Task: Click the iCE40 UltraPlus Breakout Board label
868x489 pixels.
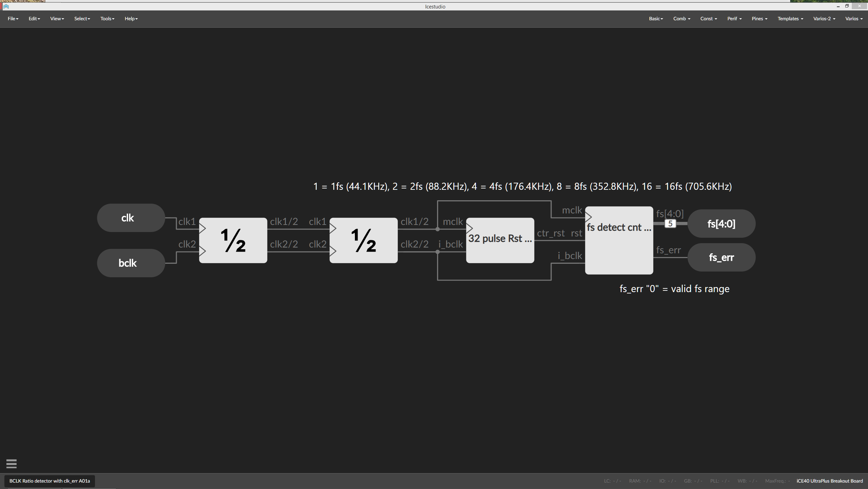Action: [829, 481]
